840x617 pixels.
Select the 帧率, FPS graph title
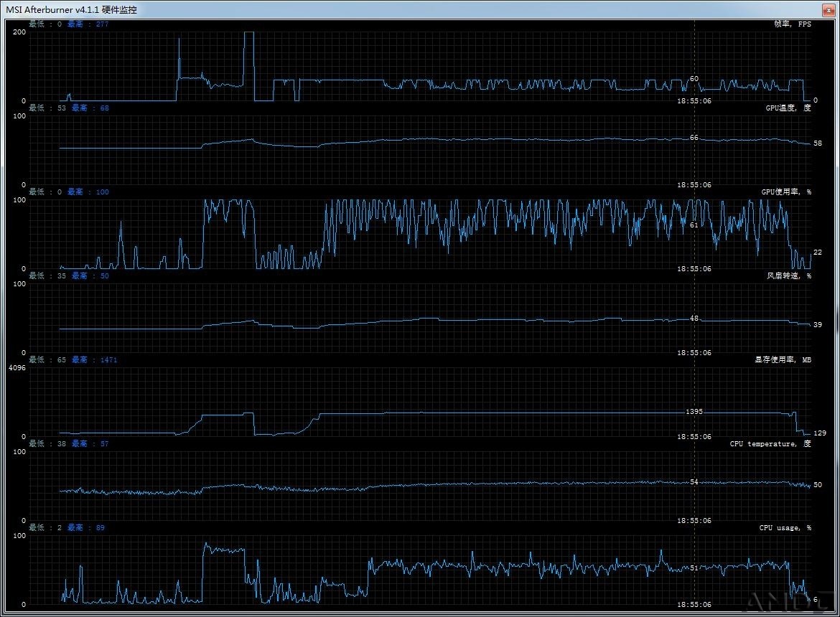(793, 24)
